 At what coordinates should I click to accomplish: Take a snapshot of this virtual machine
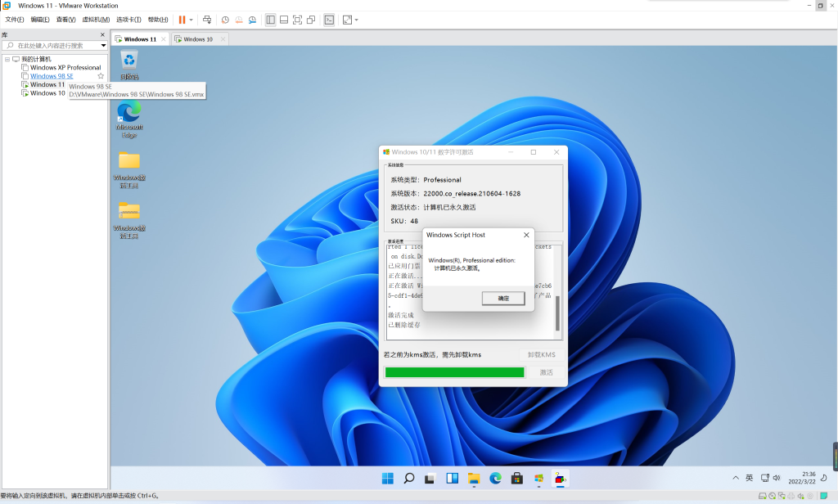226,20
